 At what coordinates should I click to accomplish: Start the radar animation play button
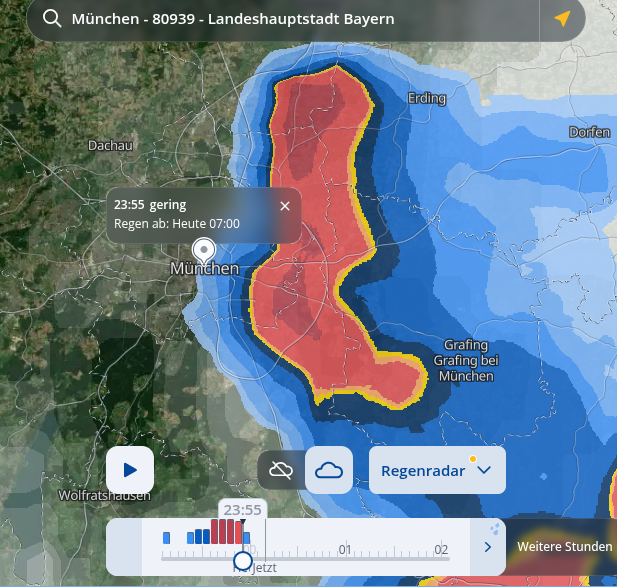tap(130, 470)
